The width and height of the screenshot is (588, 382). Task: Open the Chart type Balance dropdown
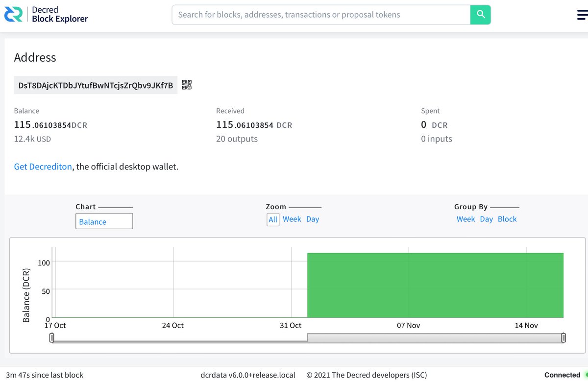click(104, 221)
